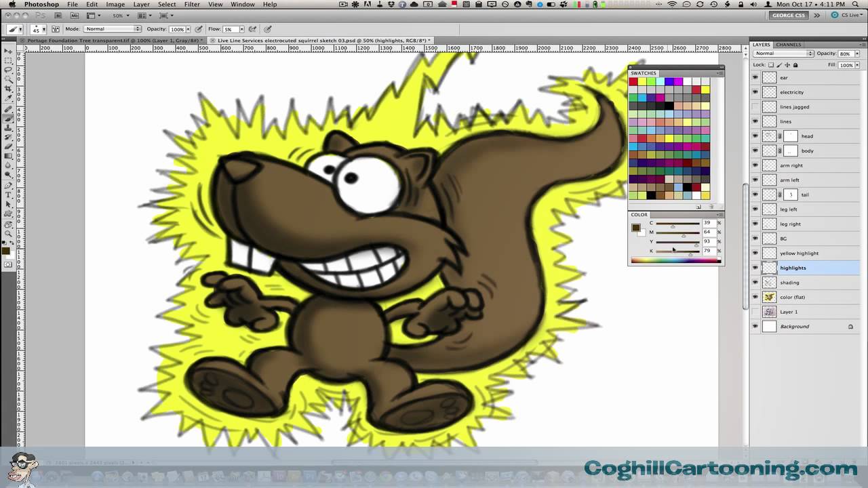Hide the head layer
The image size is (868, 488).
tap(755, 136)
